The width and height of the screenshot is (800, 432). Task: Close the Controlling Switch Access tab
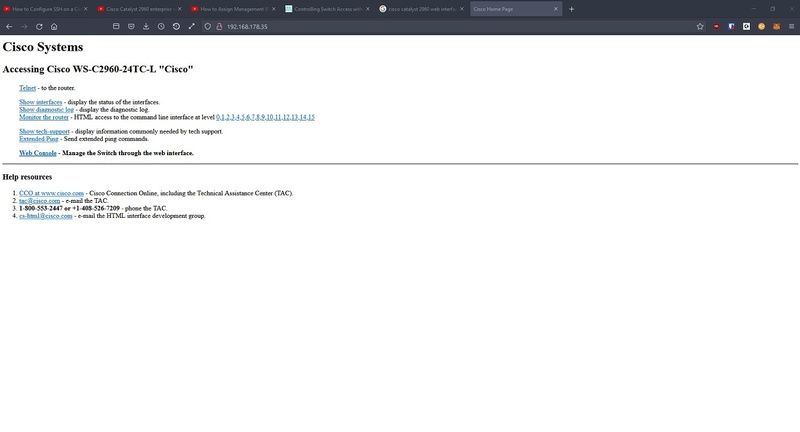coord(367,9)
